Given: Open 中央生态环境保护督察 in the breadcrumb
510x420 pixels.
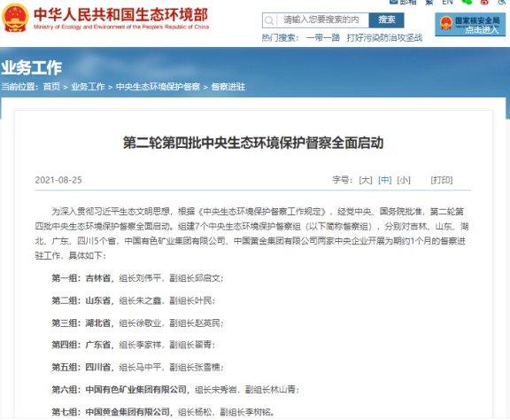Looking at the screenshot, I should point(158,87).
